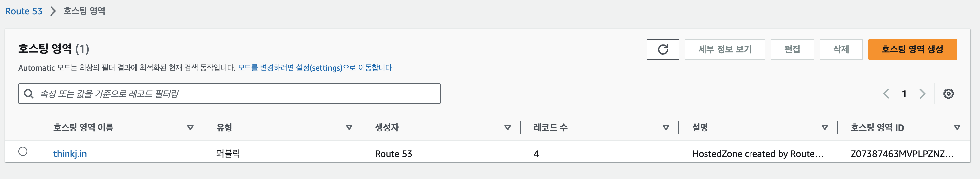Screen dimensions: 980x179
Task: Click the 편집 button
Action: [792, 49]
